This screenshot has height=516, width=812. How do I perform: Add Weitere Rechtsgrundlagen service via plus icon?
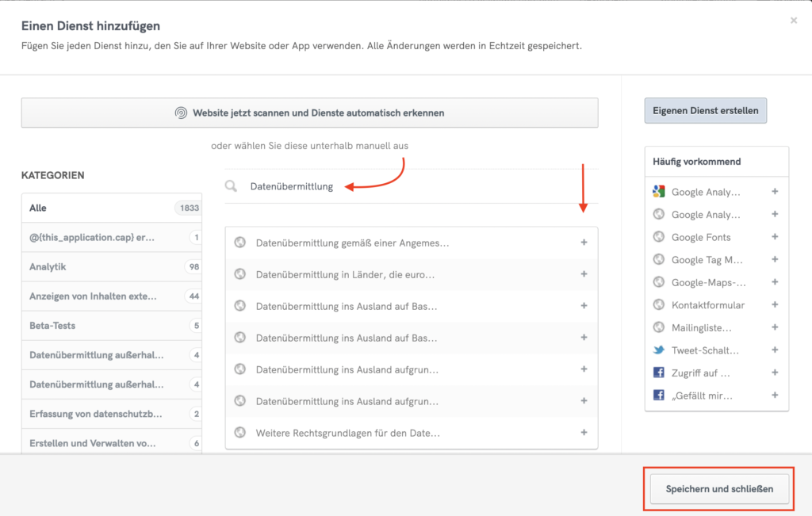click(x=584, y=433)
